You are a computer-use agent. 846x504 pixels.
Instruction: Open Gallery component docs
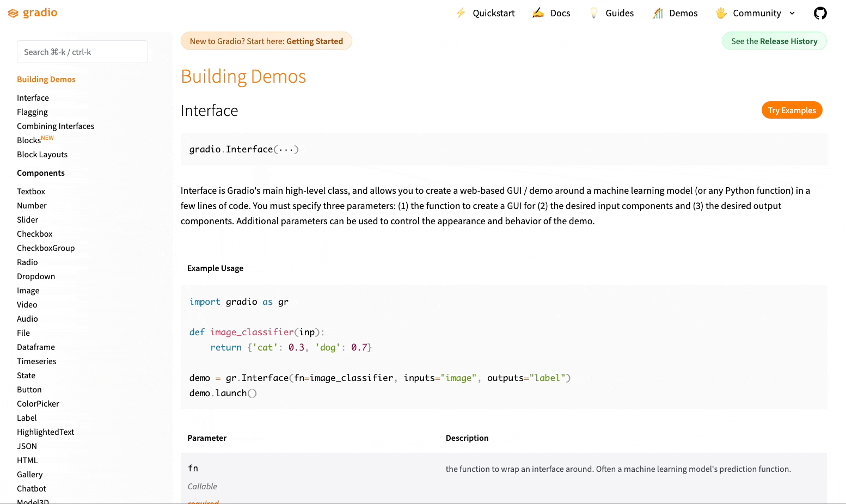click(x=29, y=475)
